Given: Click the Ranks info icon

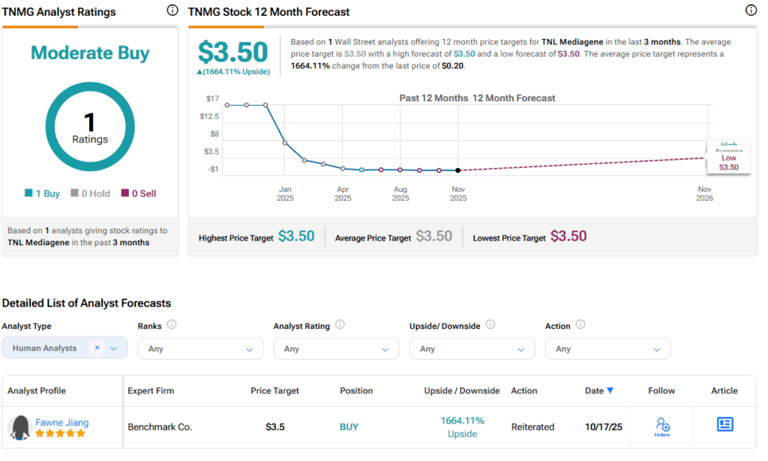Looking at the screenshot, I should click(172, 325).
